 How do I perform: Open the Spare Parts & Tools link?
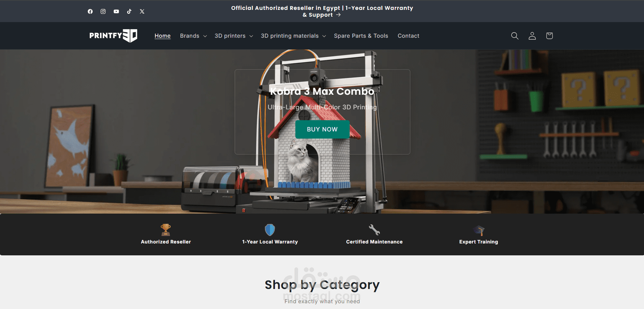pos(361,36)
